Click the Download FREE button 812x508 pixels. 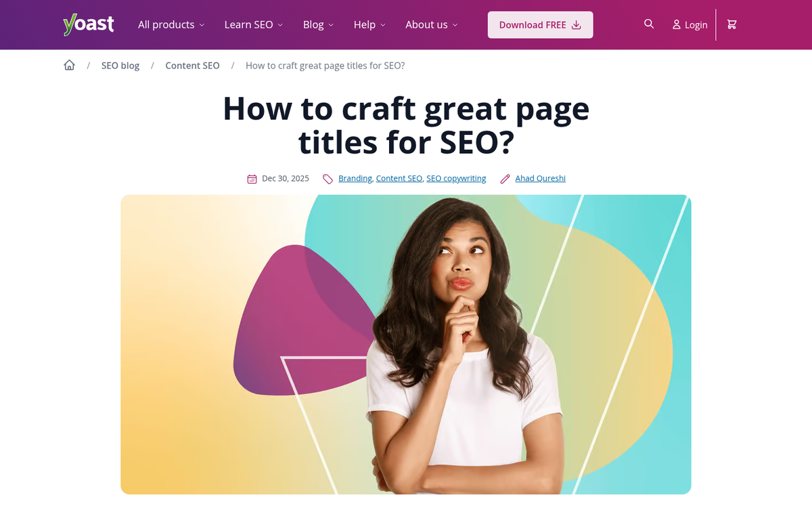click(x=540, y=24)
